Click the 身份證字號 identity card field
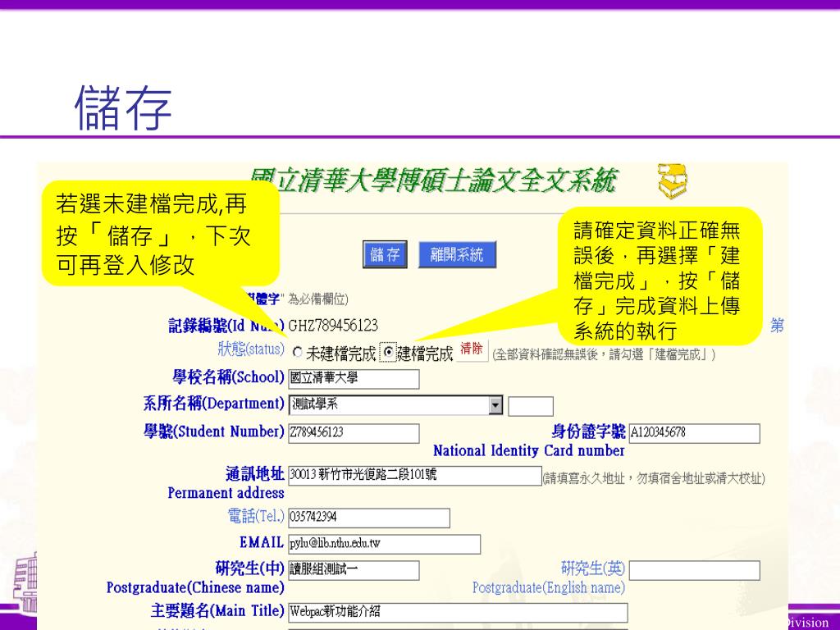This screenshot has height=630, width=840. tap(694, 433)
